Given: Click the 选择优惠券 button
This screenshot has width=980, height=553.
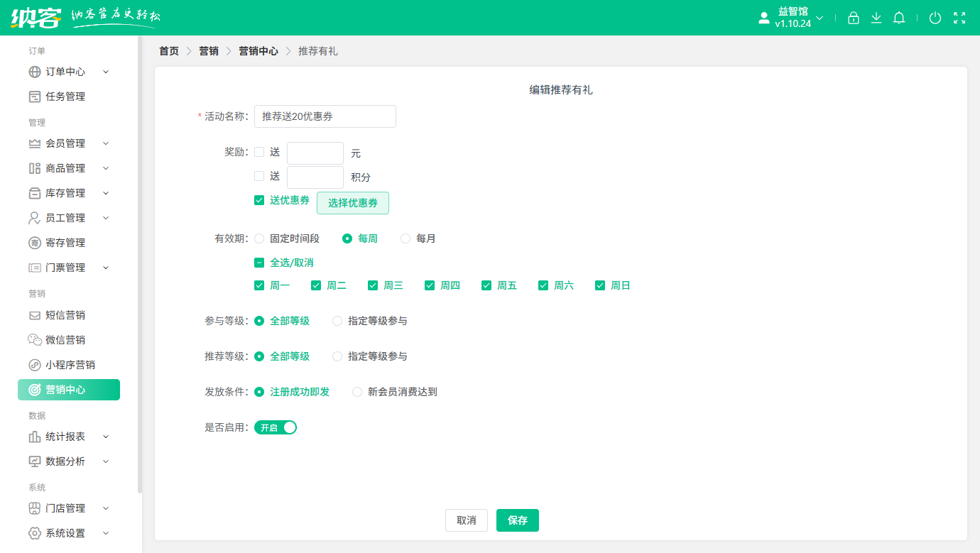Looking at the screenshot, I should (x=352, y=202).
